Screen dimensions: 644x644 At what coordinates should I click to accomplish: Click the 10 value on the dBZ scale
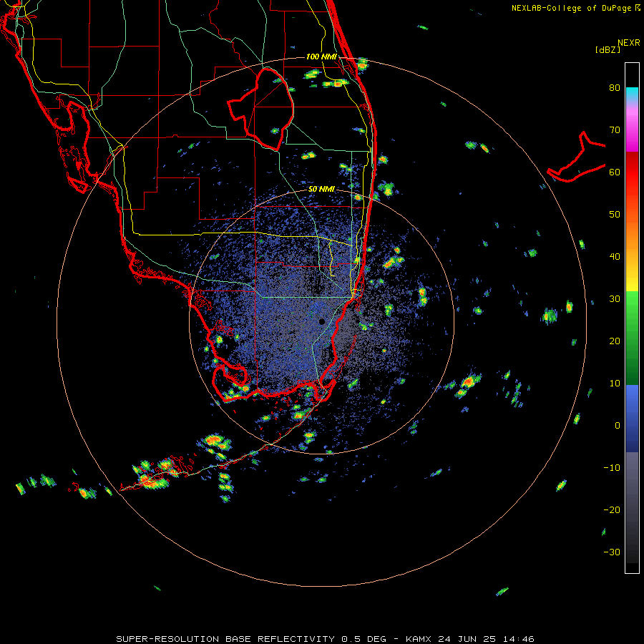click(615, 384)
